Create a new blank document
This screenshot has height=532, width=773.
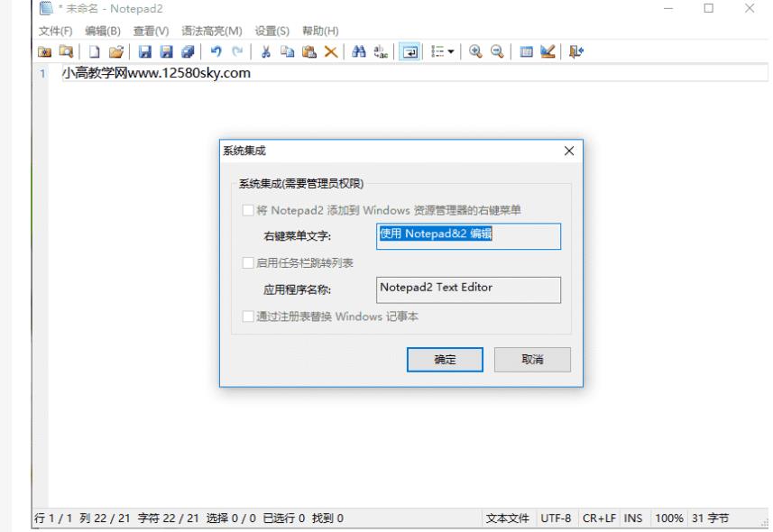click(x=94, y=51)
